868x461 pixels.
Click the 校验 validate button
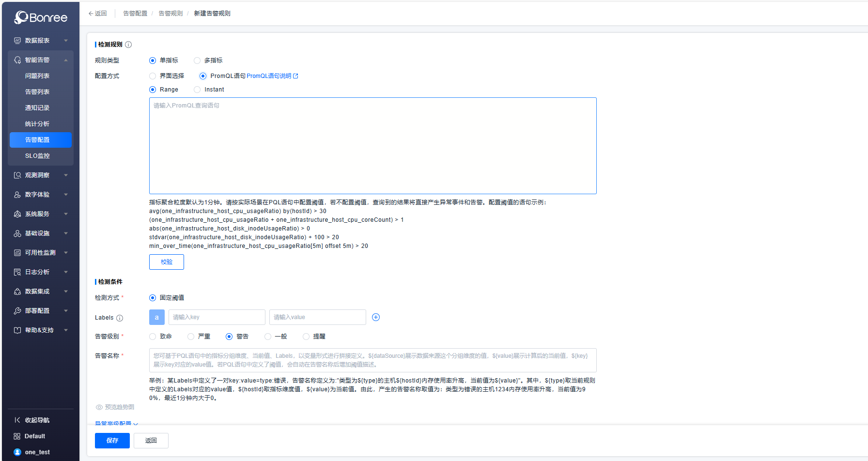[166, 261]
